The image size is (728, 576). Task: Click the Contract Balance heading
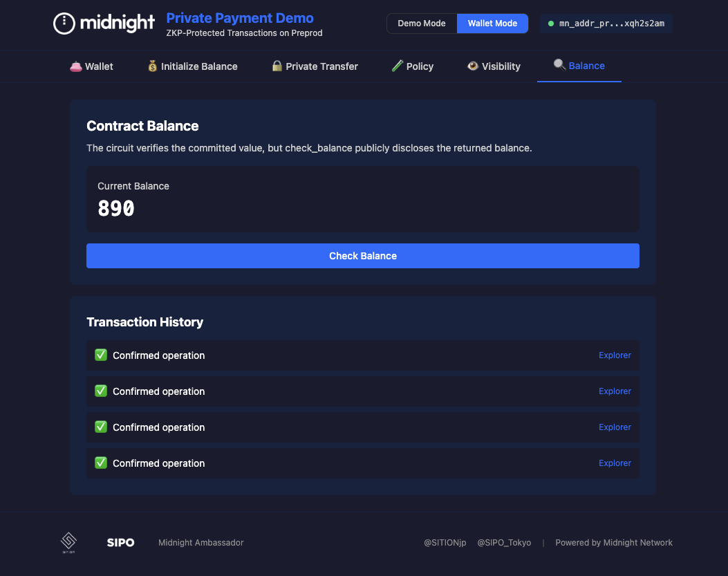[142, 126]
